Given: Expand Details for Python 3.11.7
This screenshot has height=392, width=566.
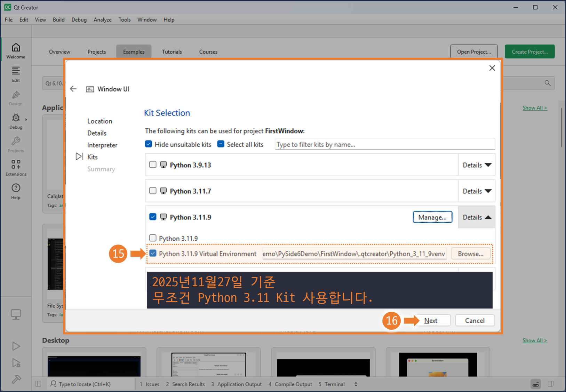Looking at the screenshot, I should [477, 191].
